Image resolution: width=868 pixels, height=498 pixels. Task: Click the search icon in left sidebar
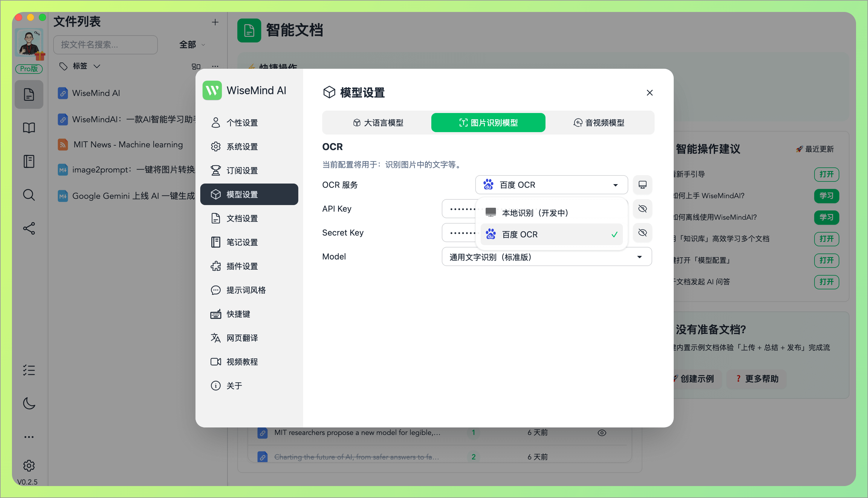[x=29, y=195]
